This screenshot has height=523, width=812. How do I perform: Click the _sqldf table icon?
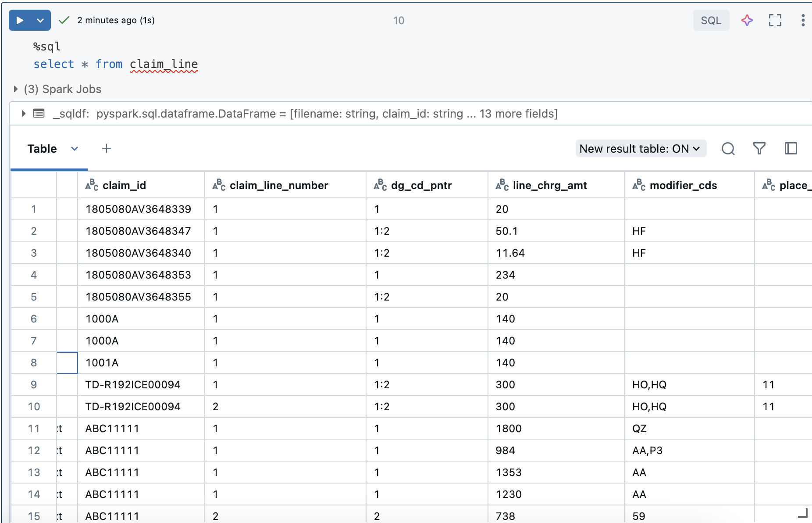point(39,114)
